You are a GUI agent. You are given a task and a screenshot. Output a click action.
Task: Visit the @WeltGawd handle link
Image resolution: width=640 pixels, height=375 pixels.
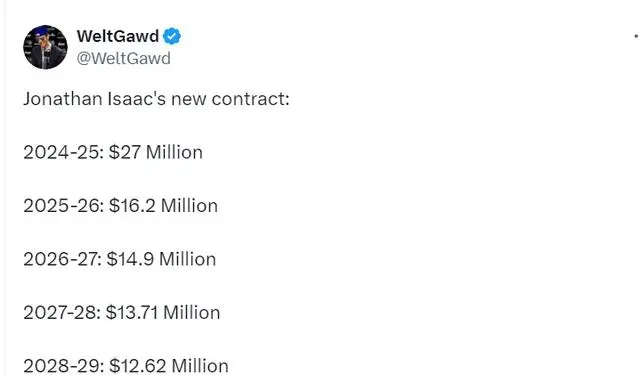click(x=124, y=58)
